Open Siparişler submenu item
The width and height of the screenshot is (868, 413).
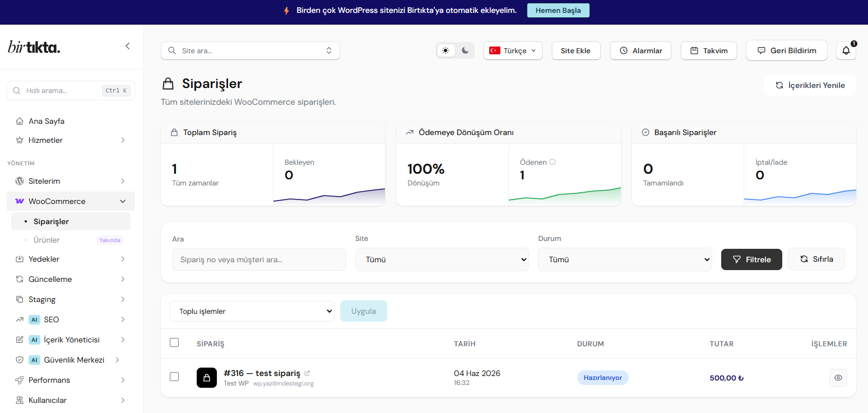click(71, 221)
